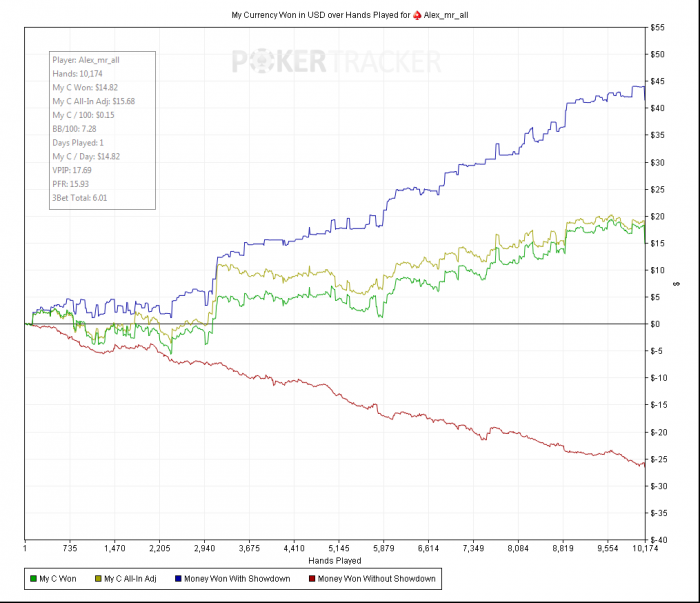Click 'My C / Day: $14.82' stat line
This screenshot has height=603, width=700.
86,157
